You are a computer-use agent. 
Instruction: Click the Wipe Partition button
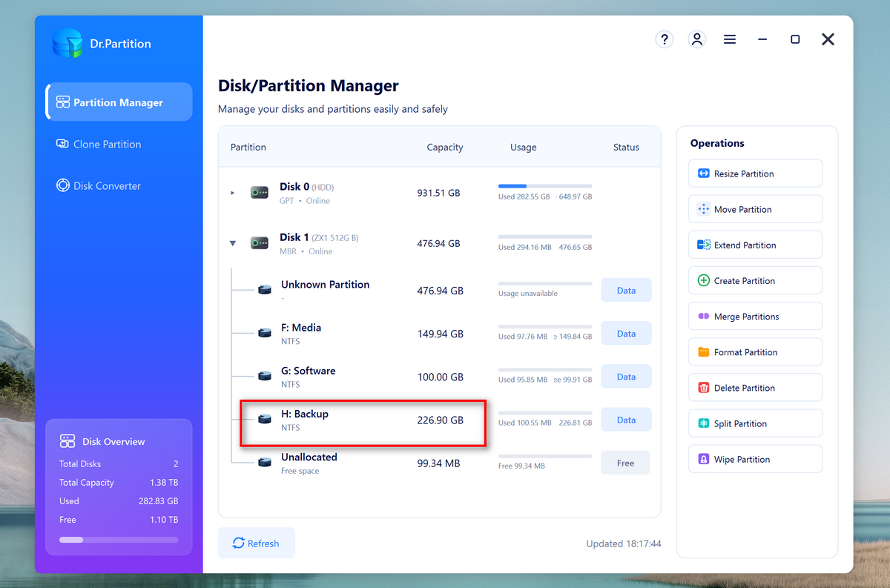(756, 459)
